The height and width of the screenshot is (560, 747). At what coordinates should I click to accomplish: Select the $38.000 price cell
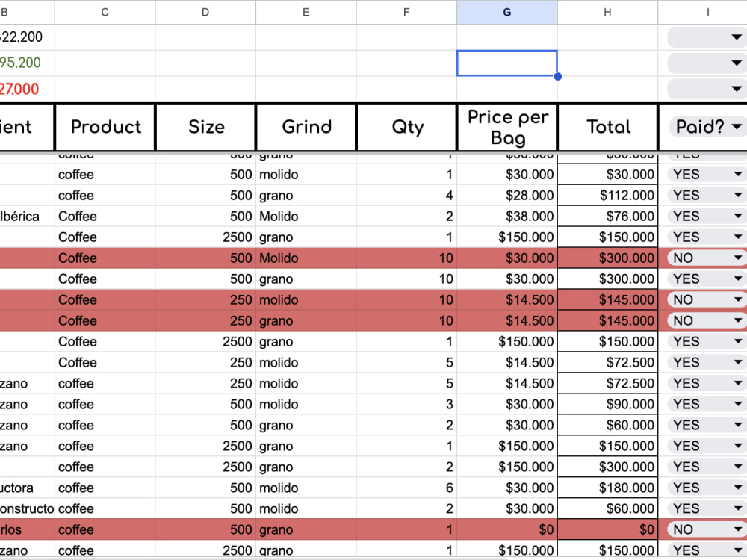(507, 217)
